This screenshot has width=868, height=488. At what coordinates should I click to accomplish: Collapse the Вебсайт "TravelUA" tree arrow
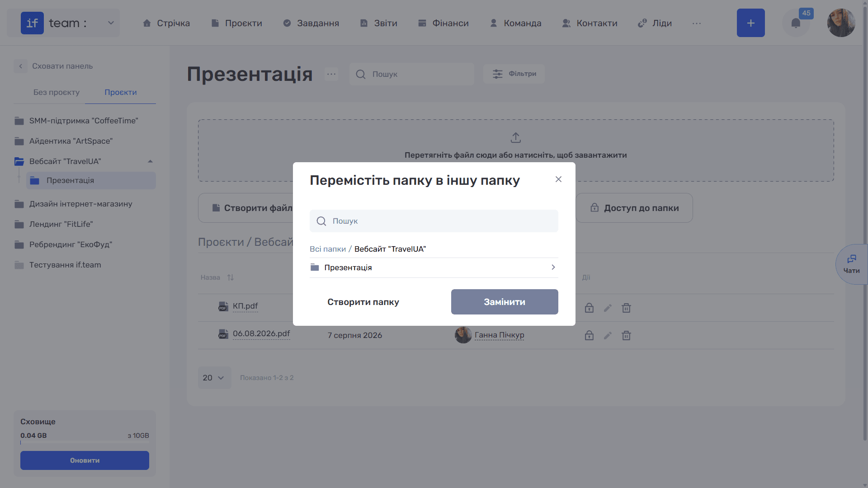[x=150, y=161]
